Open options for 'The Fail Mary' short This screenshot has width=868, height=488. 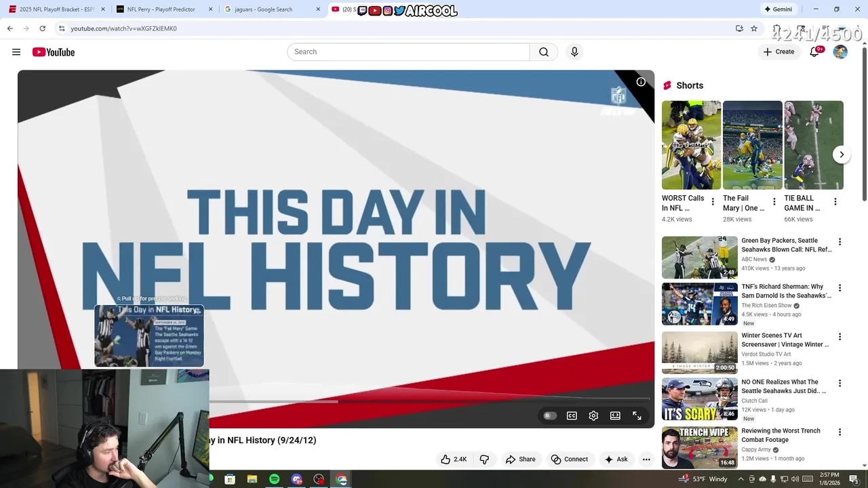pos(774,201)
